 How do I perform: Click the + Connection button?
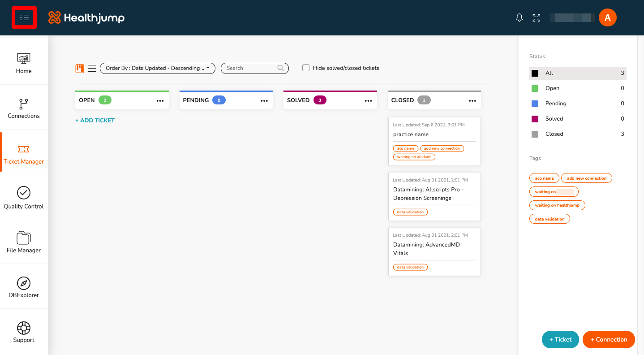pos(609,339)
